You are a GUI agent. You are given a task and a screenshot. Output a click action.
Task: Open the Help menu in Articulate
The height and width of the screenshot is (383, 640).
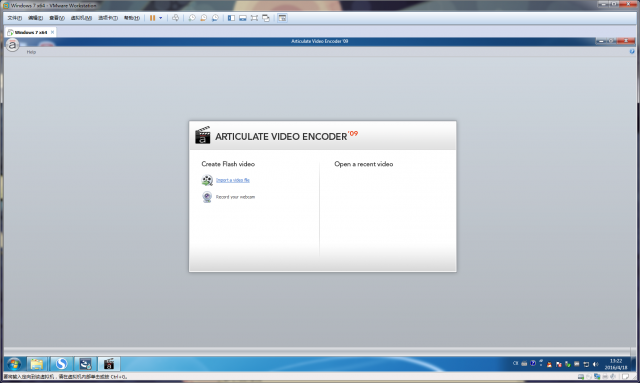click(x=31, y=52)
